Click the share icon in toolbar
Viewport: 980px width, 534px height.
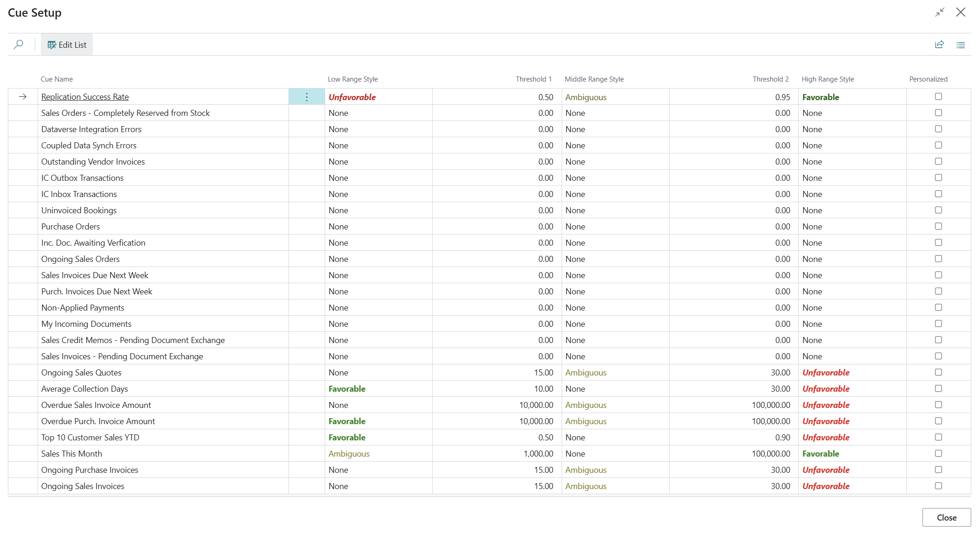click(939, 44)
